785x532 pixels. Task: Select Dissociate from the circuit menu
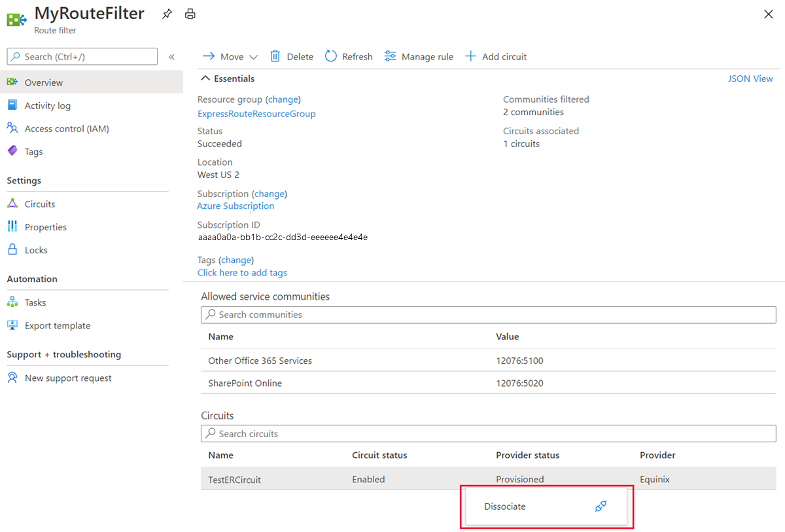(x=504, y=506)
